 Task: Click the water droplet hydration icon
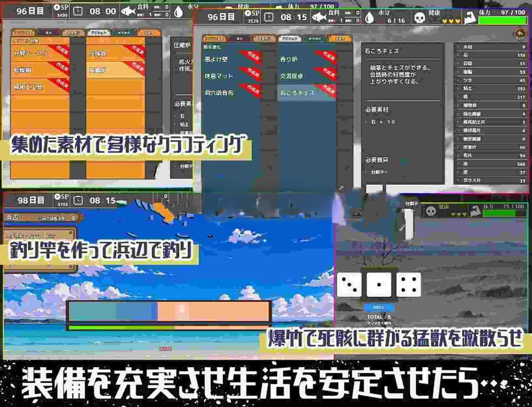click(x=369, y=18)
